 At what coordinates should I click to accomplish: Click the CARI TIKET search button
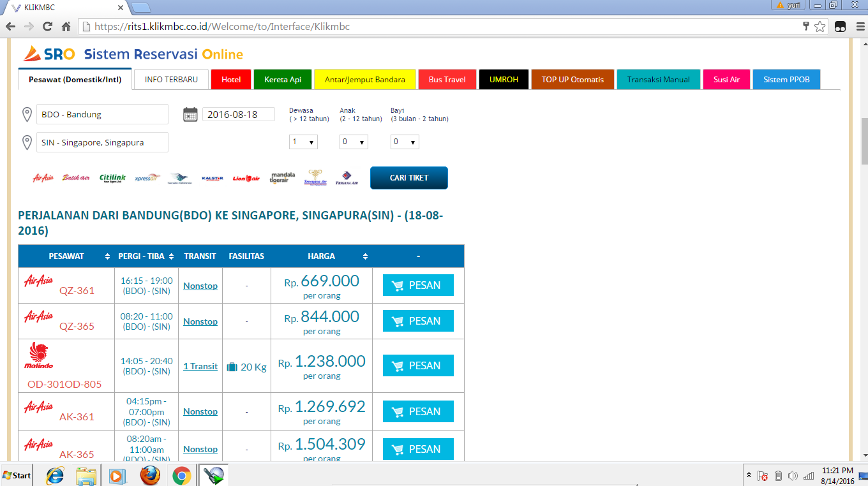tap(409, 178)
